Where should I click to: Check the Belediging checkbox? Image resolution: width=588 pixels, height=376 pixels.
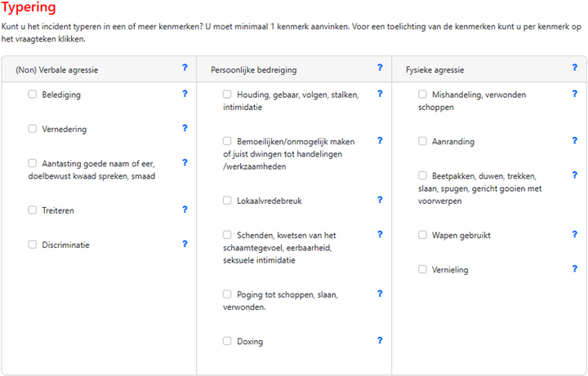click(x=33, y=95)
